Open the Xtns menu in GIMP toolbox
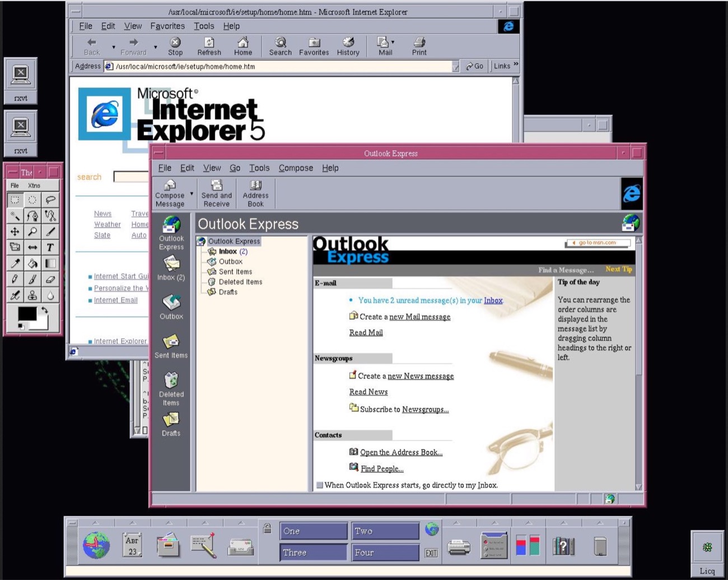The height and width of the screenshot is (580, 728). (x=34, y=185)
